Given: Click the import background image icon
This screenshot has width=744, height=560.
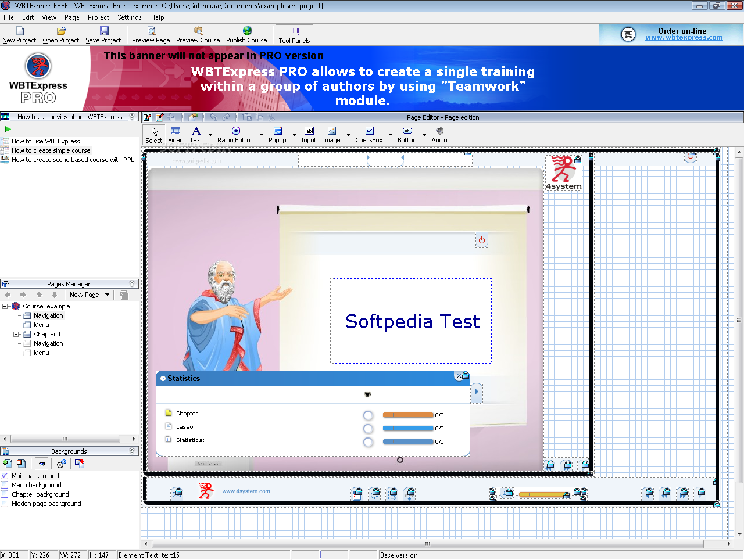Looking at the screenshot, I should tap(80, 463).
